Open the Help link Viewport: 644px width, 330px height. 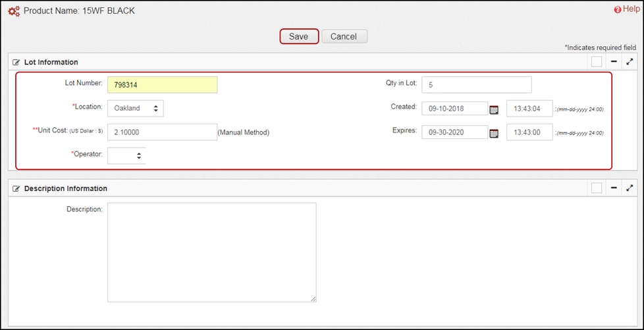point(631,9)
